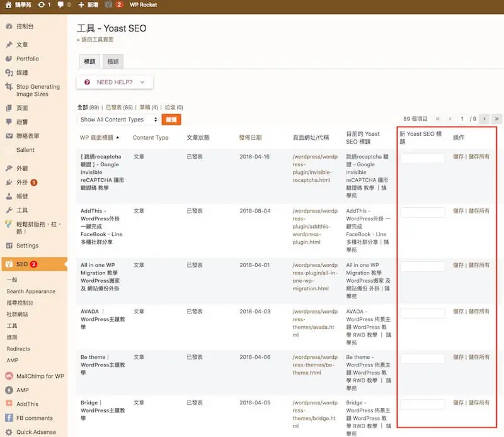The width and height of the screenshot is (504, 437).
Task: Open Portfolio icon in sidebar
Action: click(9, 59)
